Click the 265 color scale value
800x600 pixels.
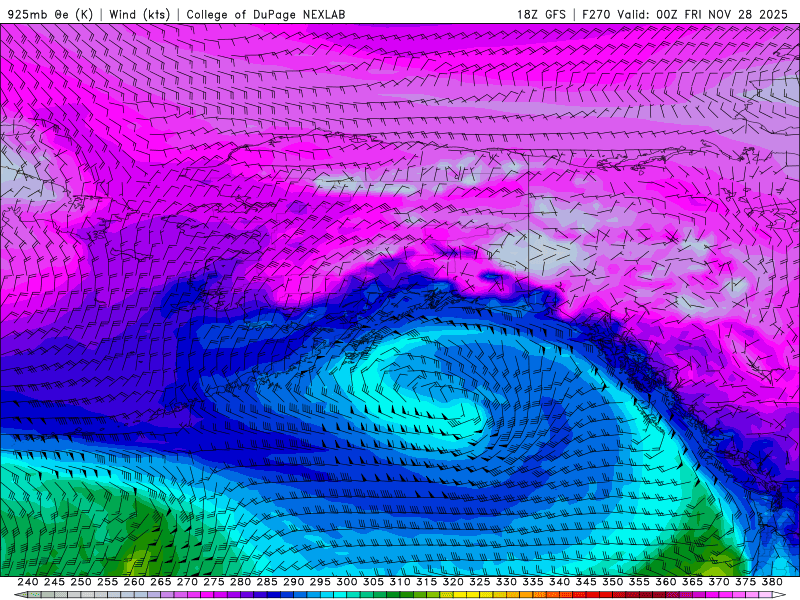click(160, 582)
